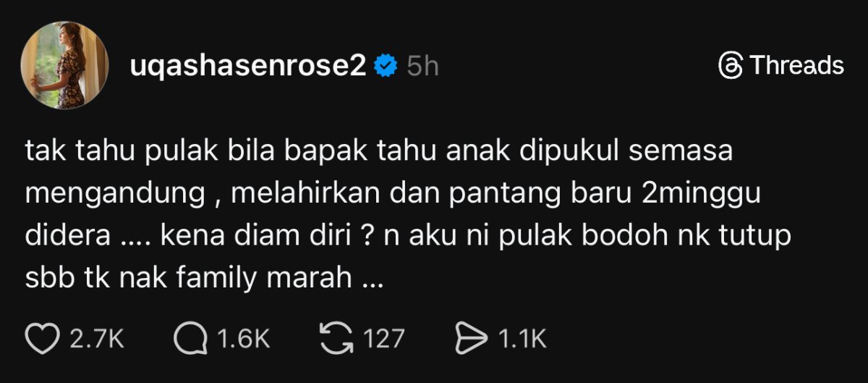Image resolution: width=868 pixels, height=383 pixels.
Task: Select the line starting "mengandung , melahirkan"
Action: click(395, 195)
